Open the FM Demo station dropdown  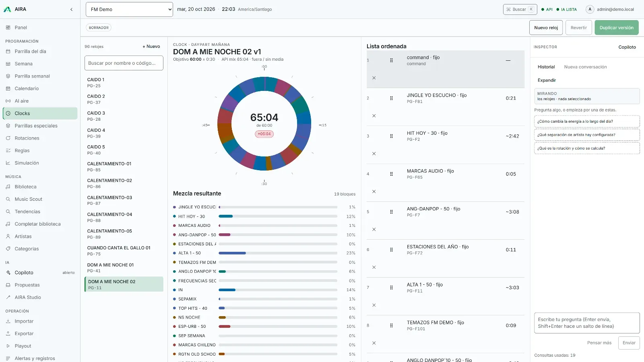point(129,9)
